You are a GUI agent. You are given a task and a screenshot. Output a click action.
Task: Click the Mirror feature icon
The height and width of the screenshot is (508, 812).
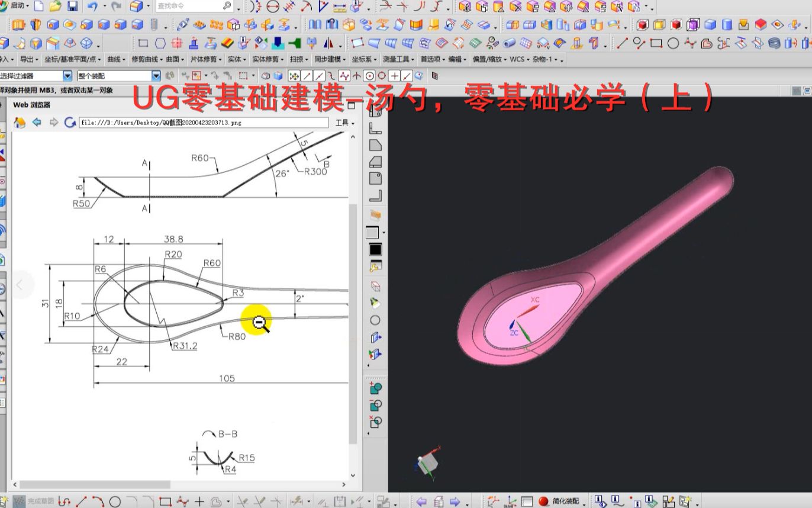[329, 43]
